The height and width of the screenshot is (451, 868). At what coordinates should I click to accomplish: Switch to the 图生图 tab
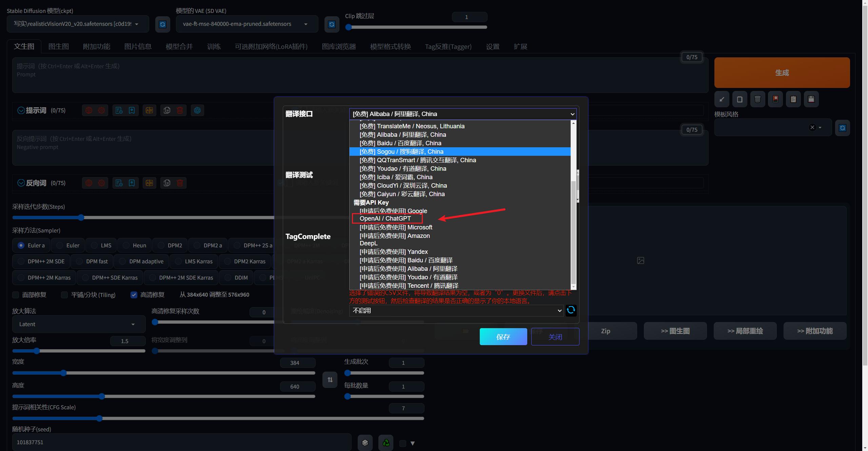[58, 46]
